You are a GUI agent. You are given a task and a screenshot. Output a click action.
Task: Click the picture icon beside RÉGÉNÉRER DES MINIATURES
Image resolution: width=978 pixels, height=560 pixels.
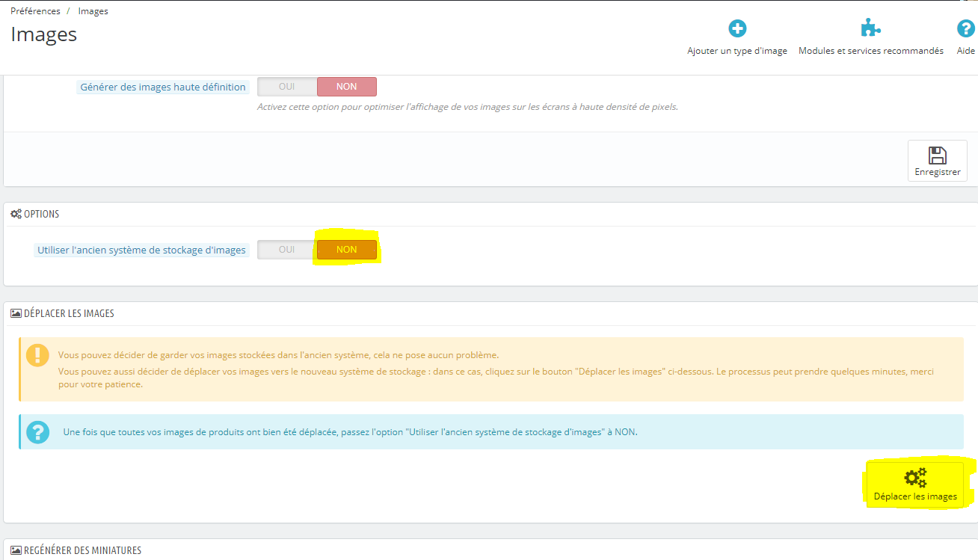click(x=16, y=550)
